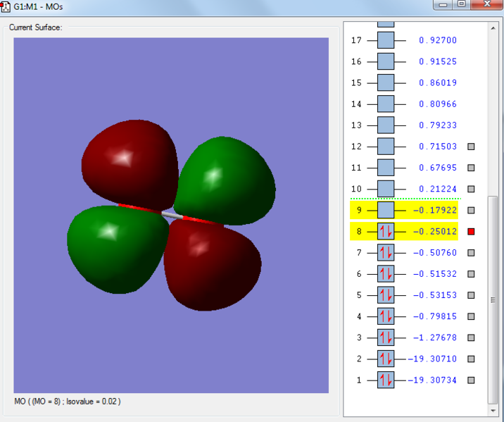Toggle surface checkbox for orbital 1
Screen dimensions: 504x422
coord(471,380)
